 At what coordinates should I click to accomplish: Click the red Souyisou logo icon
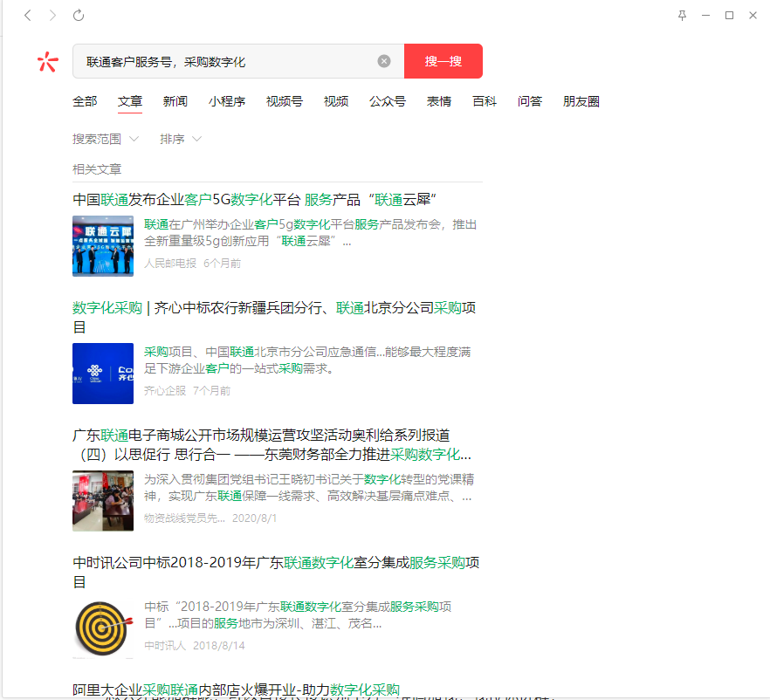click(48, 61)
